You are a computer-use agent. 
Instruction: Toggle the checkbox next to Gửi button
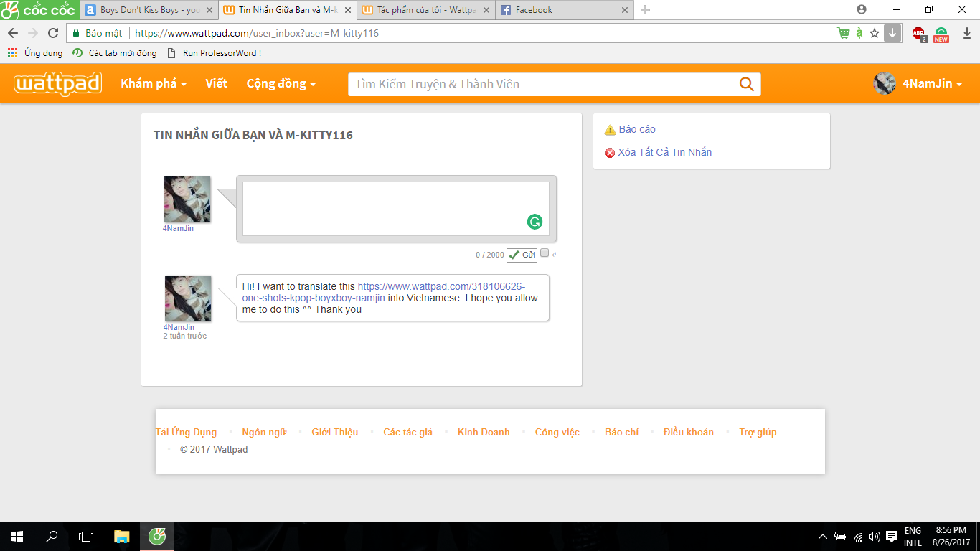[x=545, y=253]
